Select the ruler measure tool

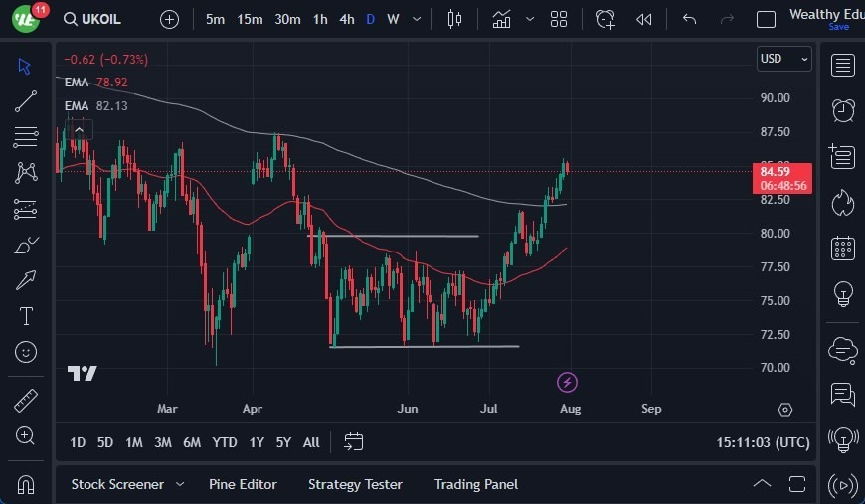coord(26,401)
